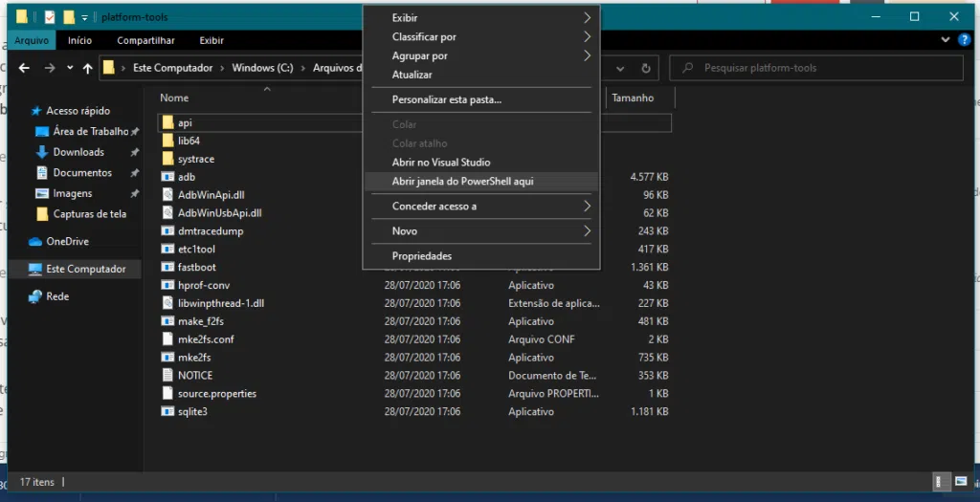The height and width of the screenshot is (502, 980).
Task: Select the AdbWinApi.dll file icon
Action: click(167, 195)
